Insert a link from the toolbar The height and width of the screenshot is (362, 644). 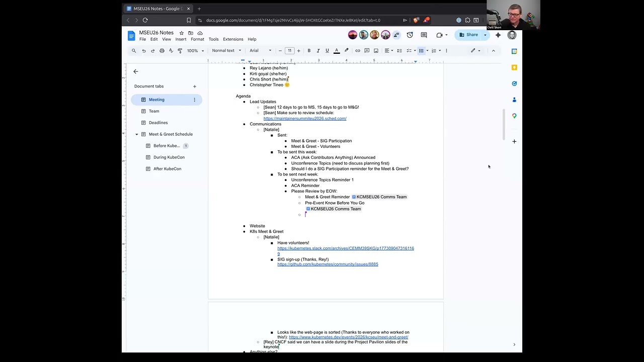coord(358,51)
